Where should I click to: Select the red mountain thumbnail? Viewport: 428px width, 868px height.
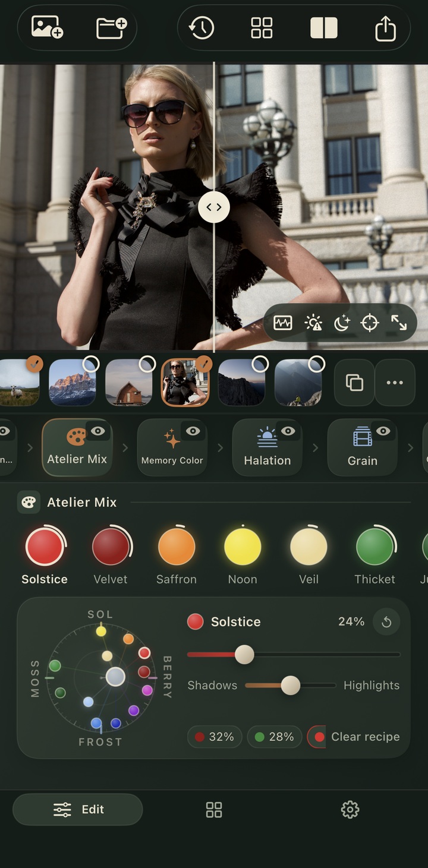click(x=72, y=383)
